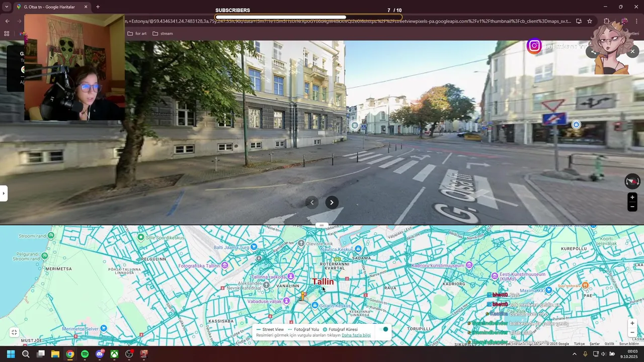Click the Merimetsa Selver store pin

[x=103, y=328]
